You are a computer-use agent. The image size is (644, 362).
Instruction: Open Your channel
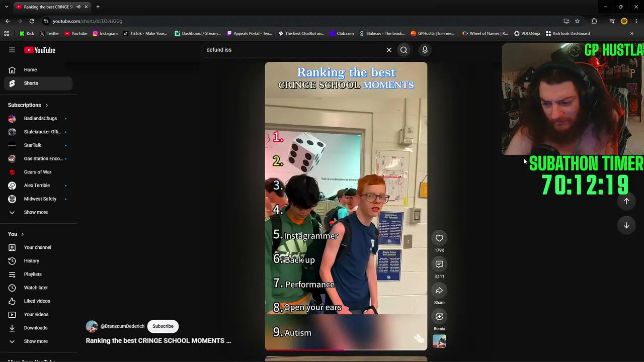[38, 247]
